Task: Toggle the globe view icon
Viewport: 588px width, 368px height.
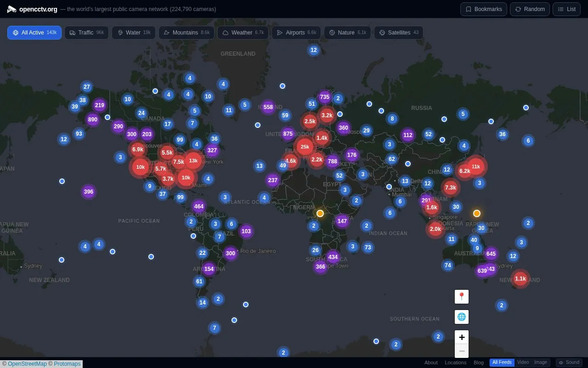Action: coord(462,317)
